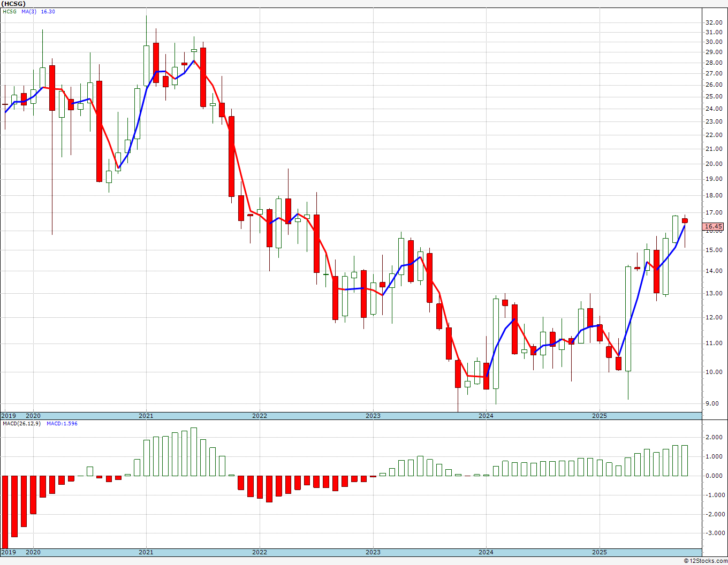
Task: Click the 2022 marker on the price time axis
Action: pyautogui.click(x=260, y=416)
